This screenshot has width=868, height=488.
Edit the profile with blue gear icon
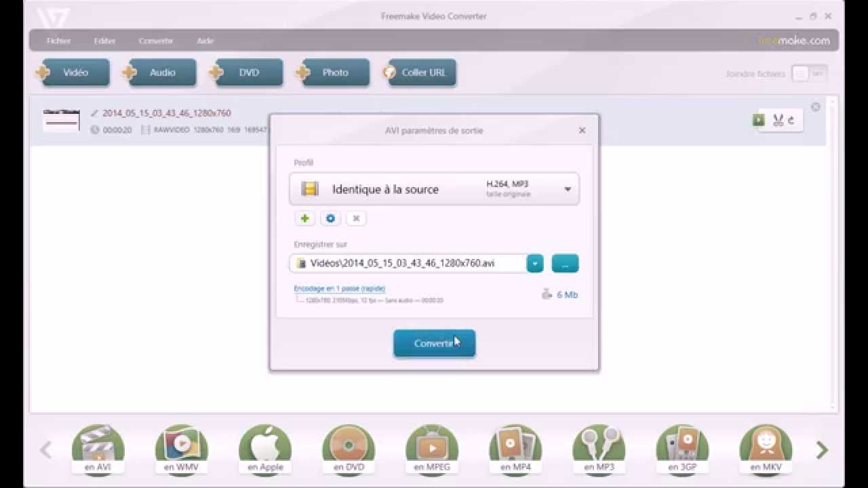coord(330,218)
